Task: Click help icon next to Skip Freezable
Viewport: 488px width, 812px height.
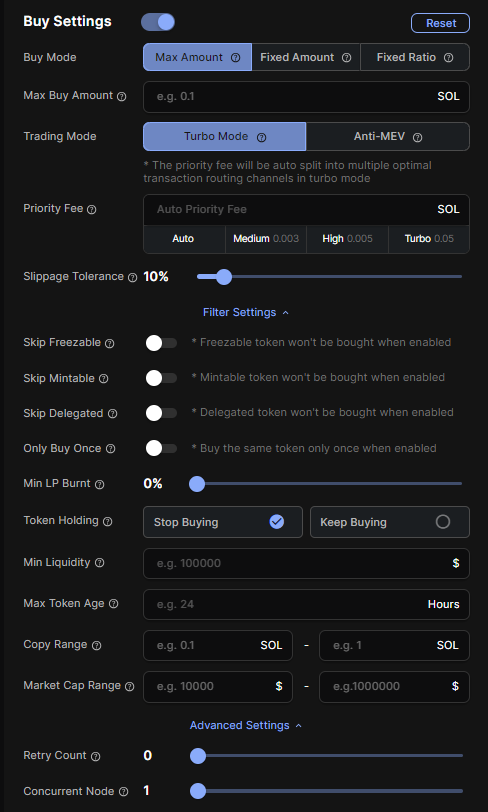Action: pyautogui.click(x=110, y=343)
